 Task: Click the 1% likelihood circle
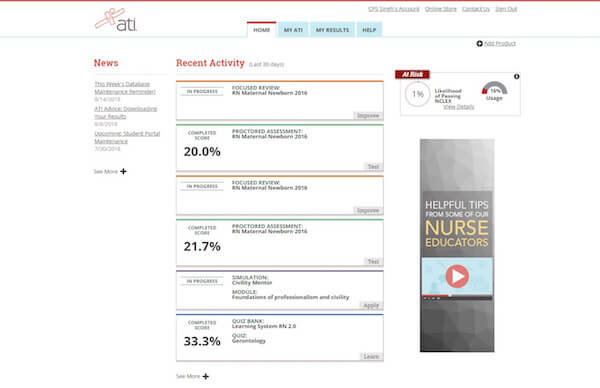(417, 94)
